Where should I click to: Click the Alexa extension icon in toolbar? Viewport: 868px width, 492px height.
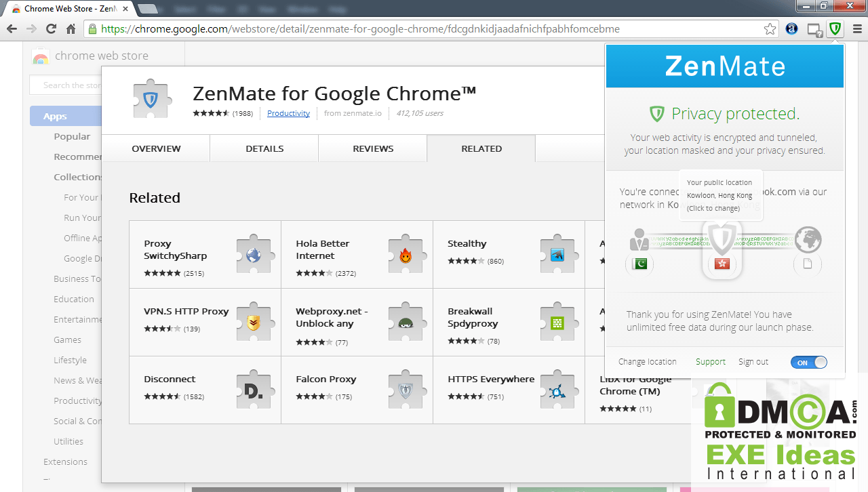(791, 29)
